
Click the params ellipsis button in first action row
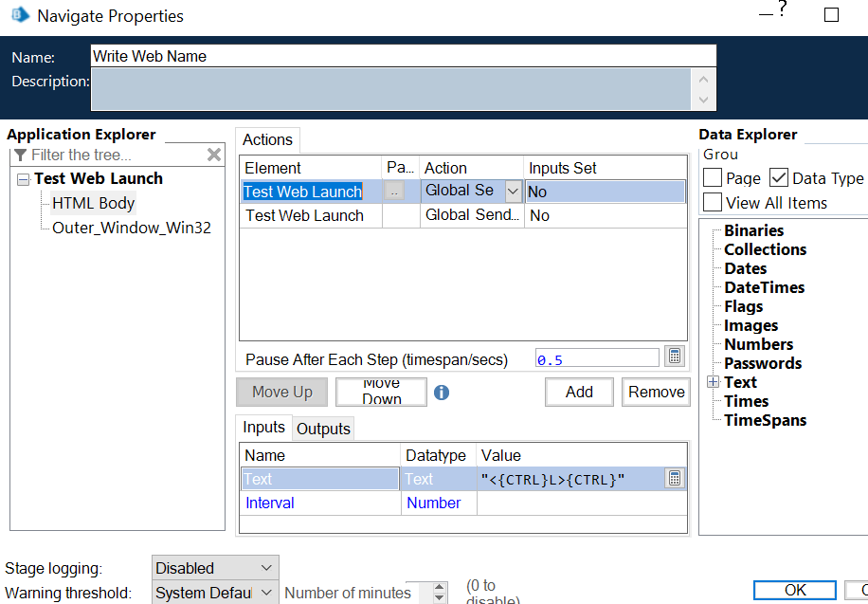[394, 192]
